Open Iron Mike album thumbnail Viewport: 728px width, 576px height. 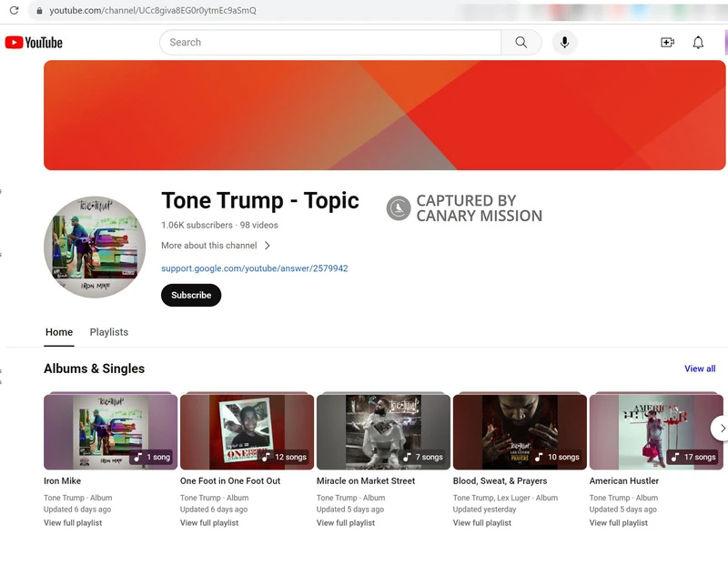pos(110,431)
